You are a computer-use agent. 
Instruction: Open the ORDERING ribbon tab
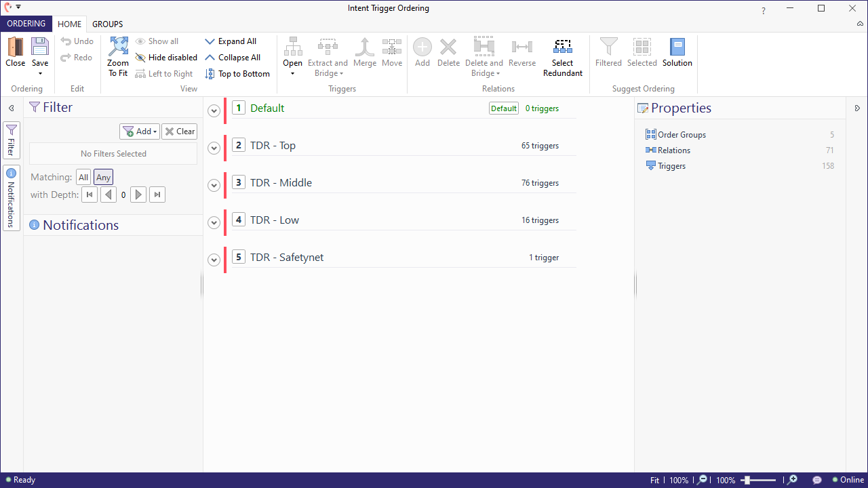click(26, 24)
